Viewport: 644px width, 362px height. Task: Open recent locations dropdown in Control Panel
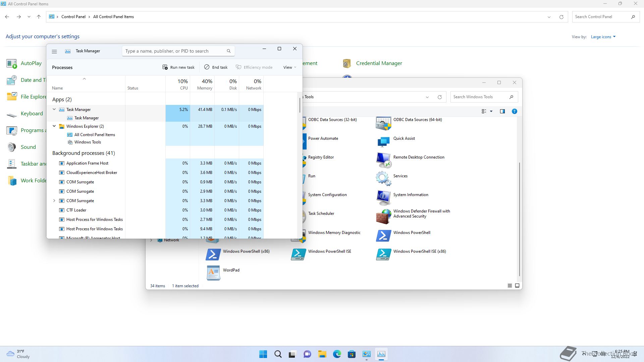pyautogui.click(x=29, y=17)
